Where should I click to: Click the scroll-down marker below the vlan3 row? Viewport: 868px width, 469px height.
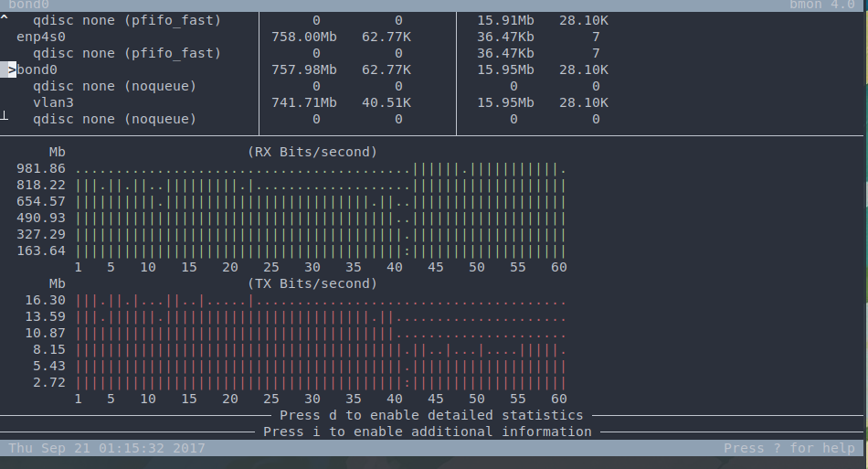5,114
